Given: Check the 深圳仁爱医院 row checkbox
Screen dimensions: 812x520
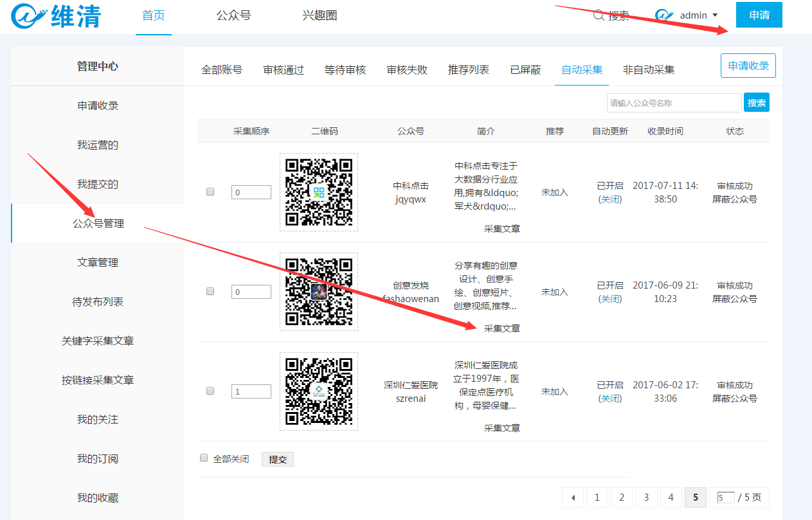Looking at the screenshot, I should pyautogui.click(x=210, y=391).
